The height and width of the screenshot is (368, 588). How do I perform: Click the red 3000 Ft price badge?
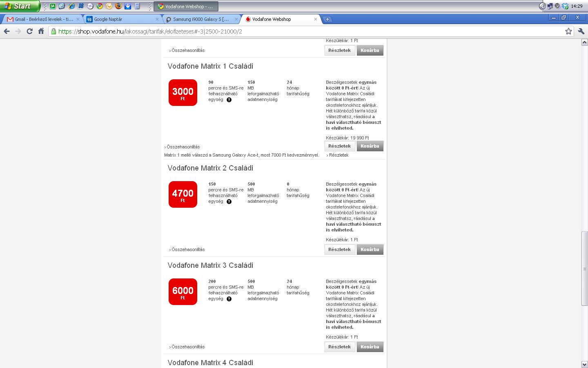click(x=183, y=92)
